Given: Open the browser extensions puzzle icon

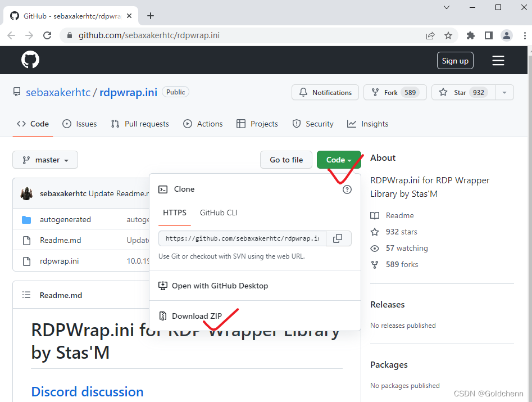Looking at the screenshot, I should pyautogui.click(x=470, y=35).
